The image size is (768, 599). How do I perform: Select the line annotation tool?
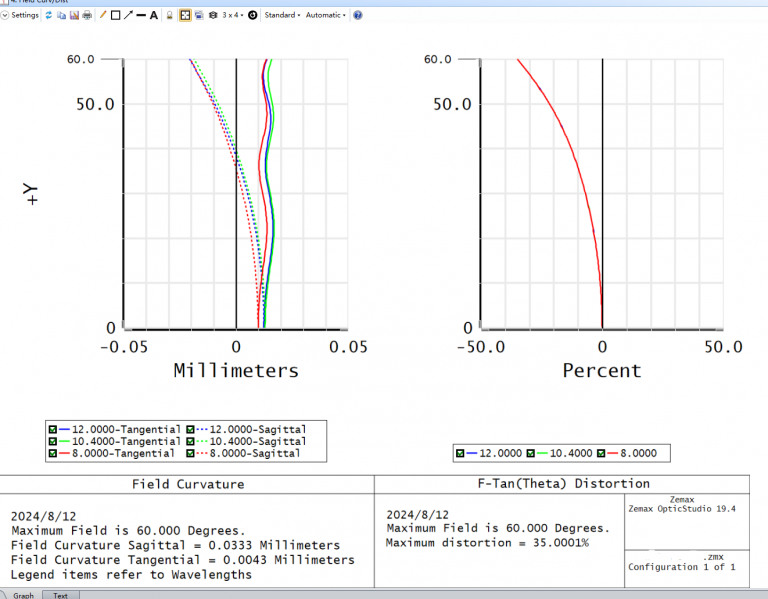141,15
